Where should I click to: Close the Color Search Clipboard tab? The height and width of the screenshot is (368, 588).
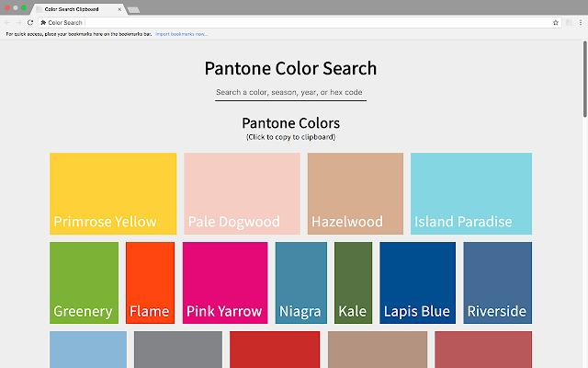click(x=119, y=9)
